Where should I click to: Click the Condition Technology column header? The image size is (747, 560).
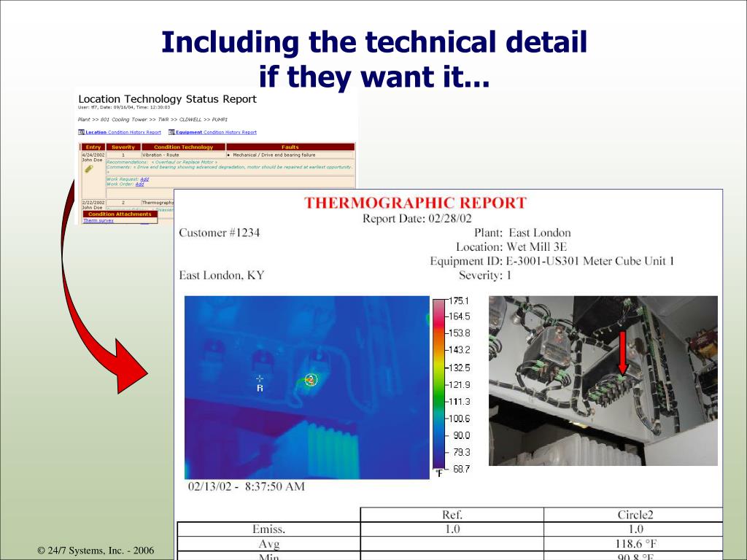183,147
